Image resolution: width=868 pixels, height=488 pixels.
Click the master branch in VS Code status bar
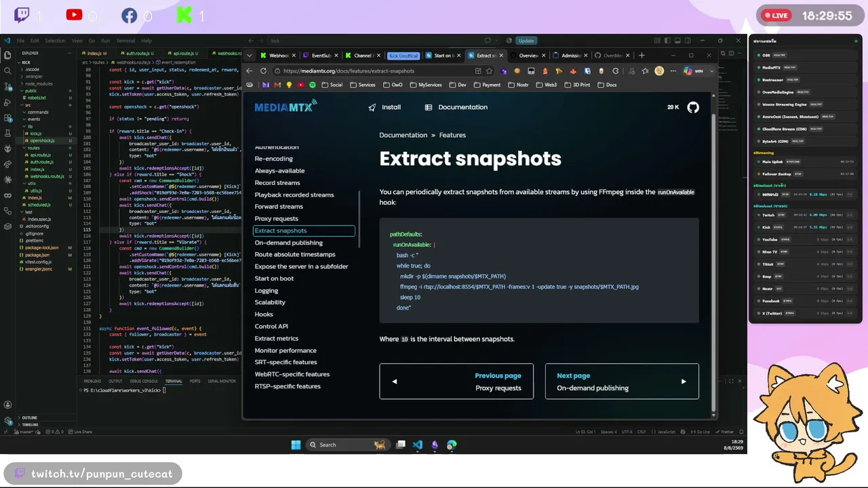(x=25, y=432)
